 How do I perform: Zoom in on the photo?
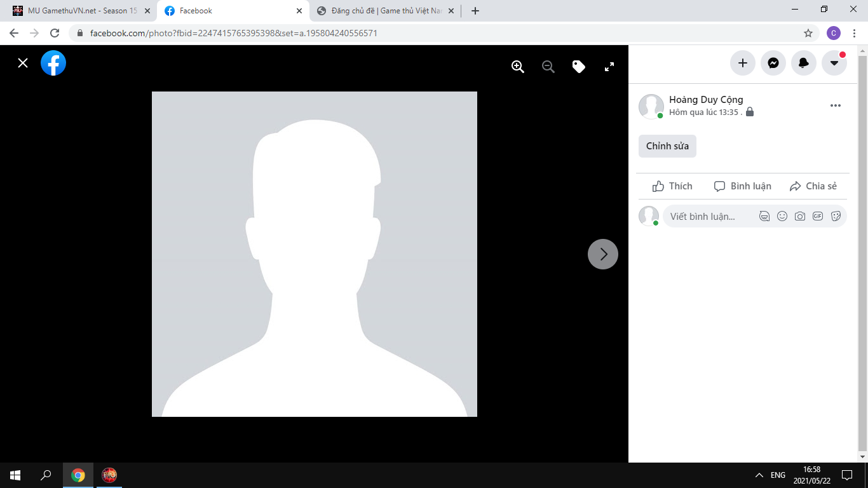pos(518,67)
